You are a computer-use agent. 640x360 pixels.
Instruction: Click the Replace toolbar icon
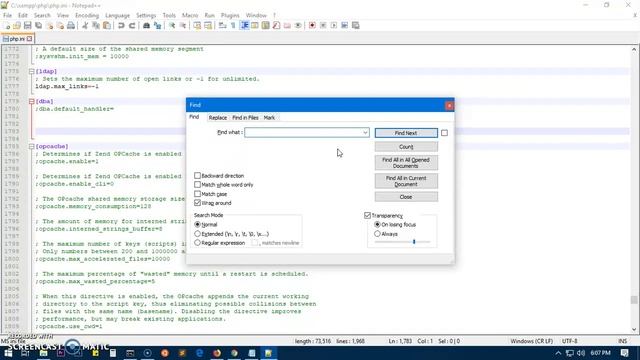click(x=158, y=25)
